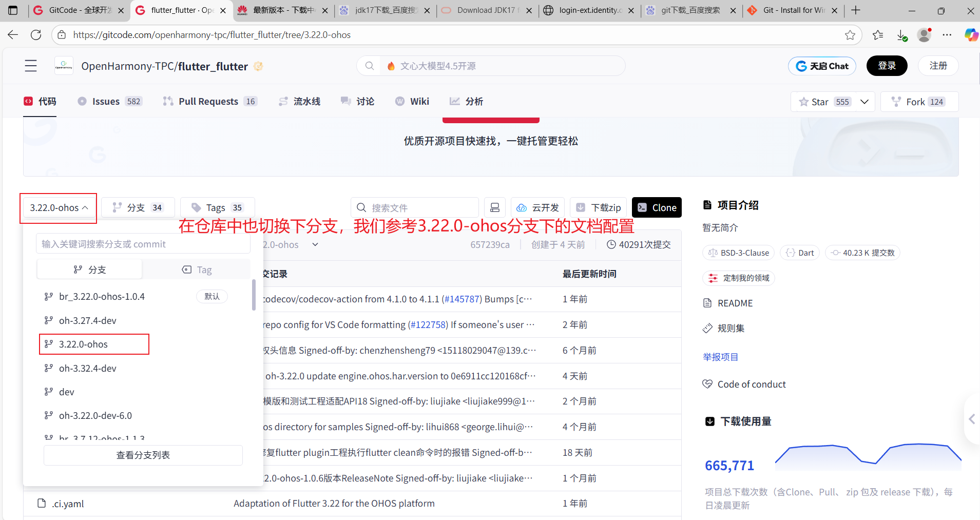Focus the branch or commit search field
The width and height of the screenshot is (980, 520).
click(143, 244)
